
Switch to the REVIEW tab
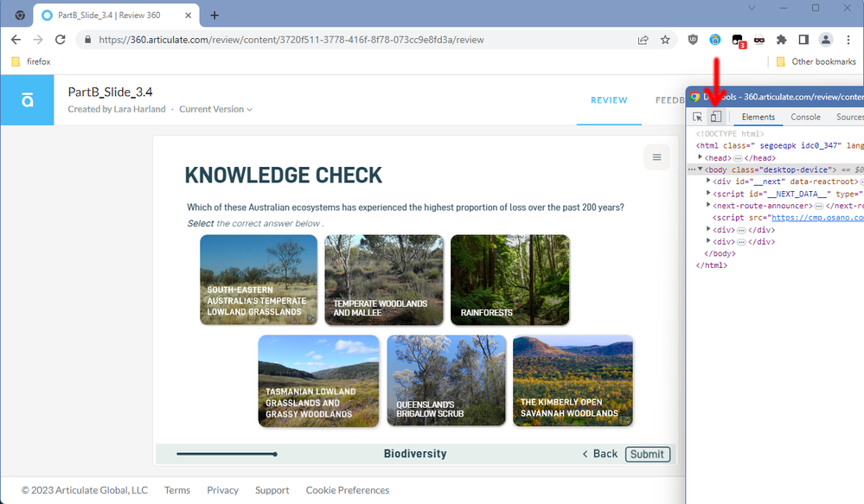(609, 100)
